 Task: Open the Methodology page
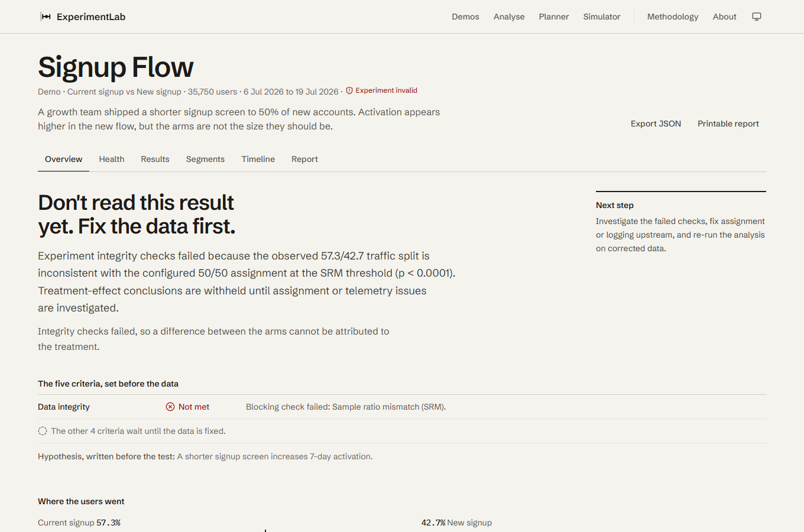tap(673, 17)
